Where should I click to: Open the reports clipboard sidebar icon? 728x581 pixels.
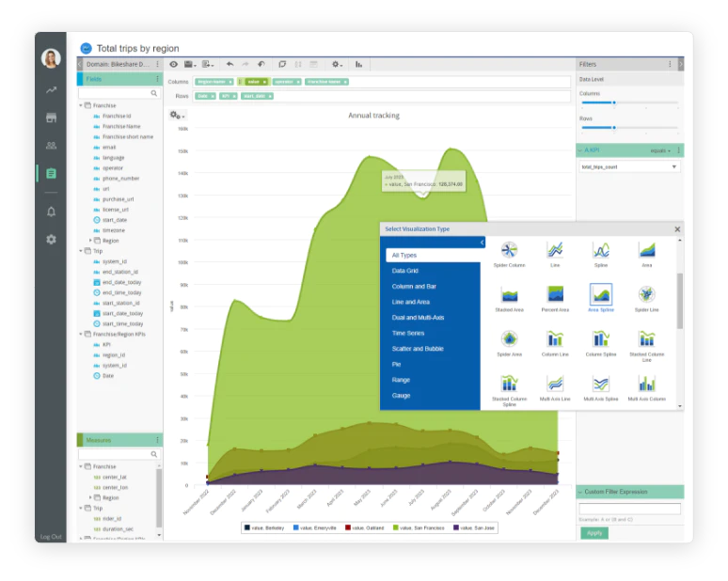tap(51, 174)
